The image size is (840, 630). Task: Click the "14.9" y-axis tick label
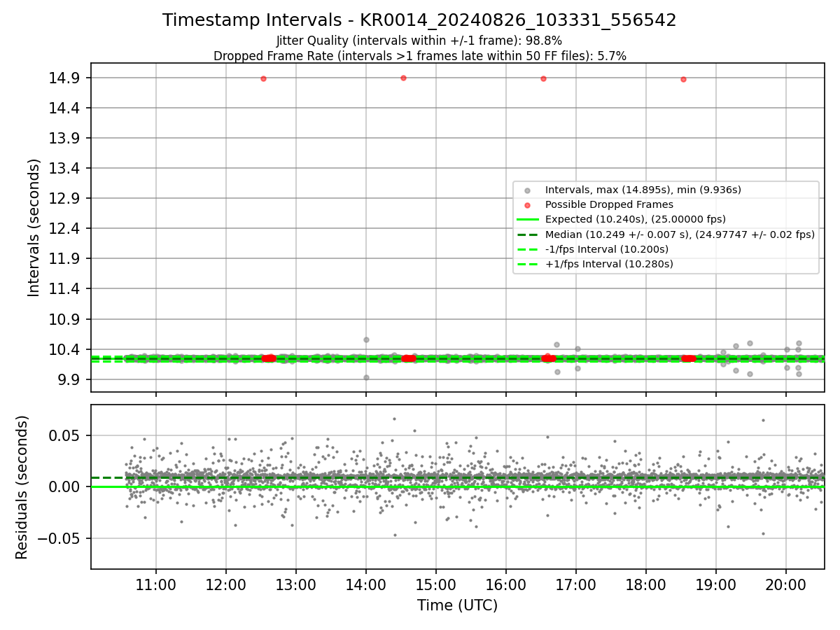click(64, 78)
